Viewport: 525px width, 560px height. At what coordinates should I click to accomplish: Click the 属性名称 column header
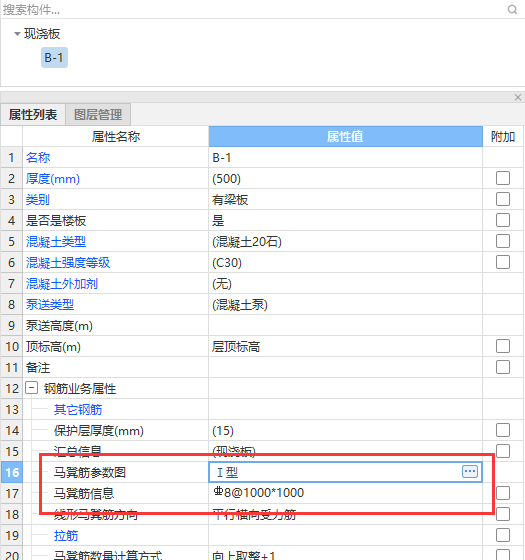(116, 136)
